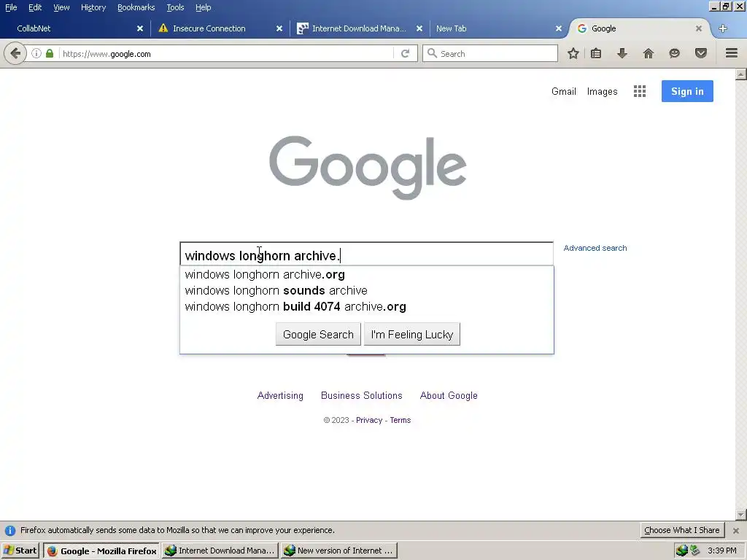Open the About Google link
747x560 pixels.
tap(449, 396)
